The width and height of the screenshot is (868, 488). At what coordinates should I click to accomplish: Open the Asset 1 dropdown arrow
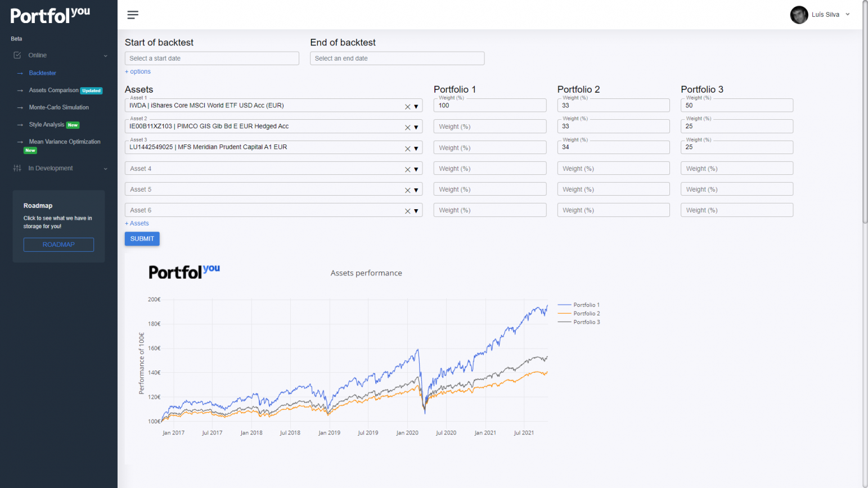point(416,107)
